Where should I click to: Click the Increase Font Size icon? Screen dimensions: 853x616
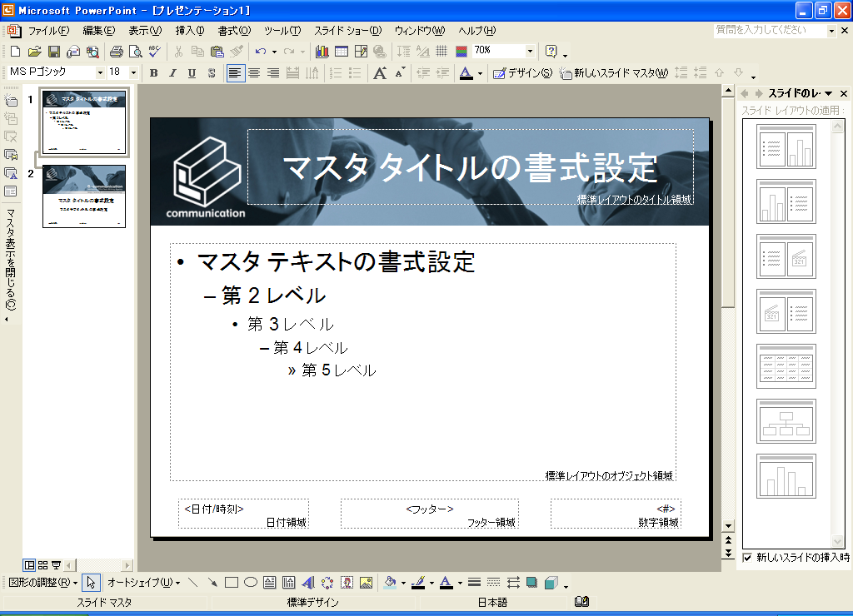(x=380, y=73)
